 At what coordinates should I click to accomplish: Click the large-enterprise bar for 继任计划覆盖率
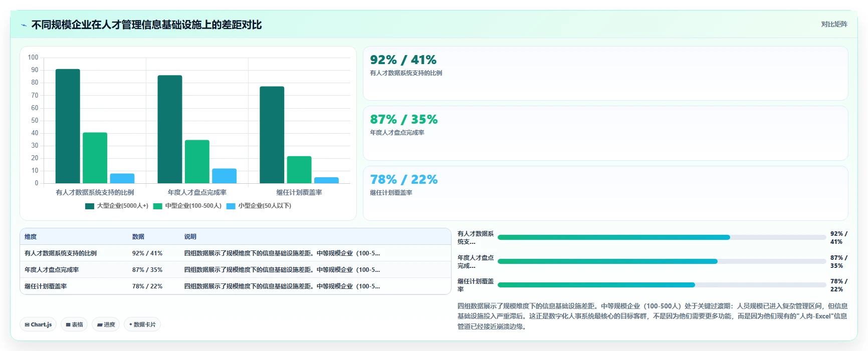(x=272, y=135)
